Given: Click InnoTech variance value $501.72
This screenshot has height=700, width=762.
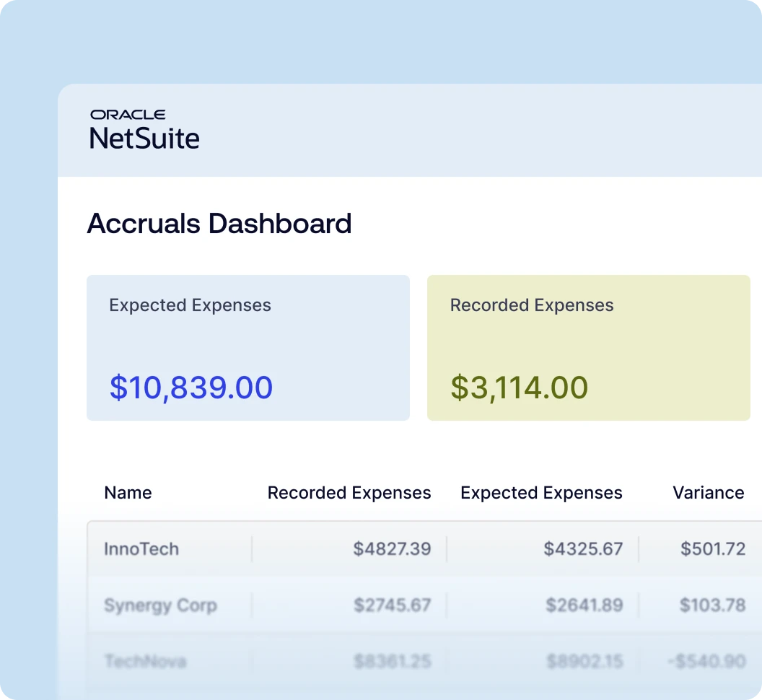Looking at the screenshot, I should tap(712, 549).
